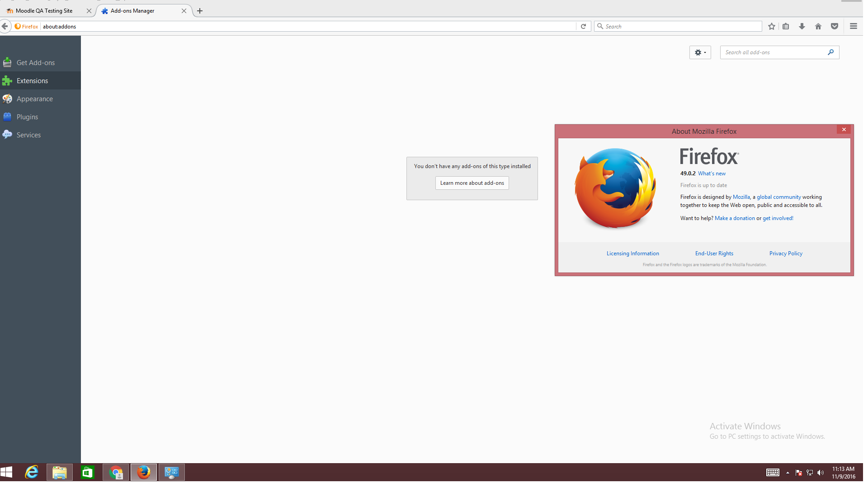Open the Services category
The image size is (868, 488).
40,135
